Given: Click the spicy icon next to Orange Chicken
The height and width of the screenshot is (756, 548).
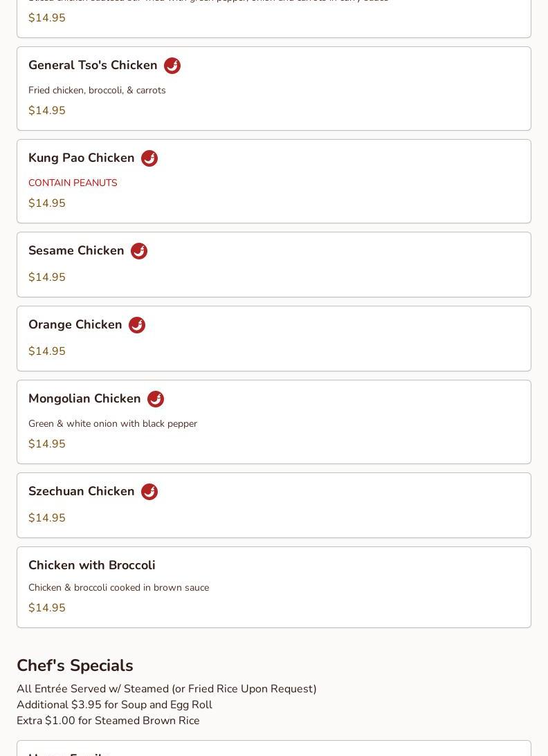Looking at the screenshot, I should [x=137, y=325].
